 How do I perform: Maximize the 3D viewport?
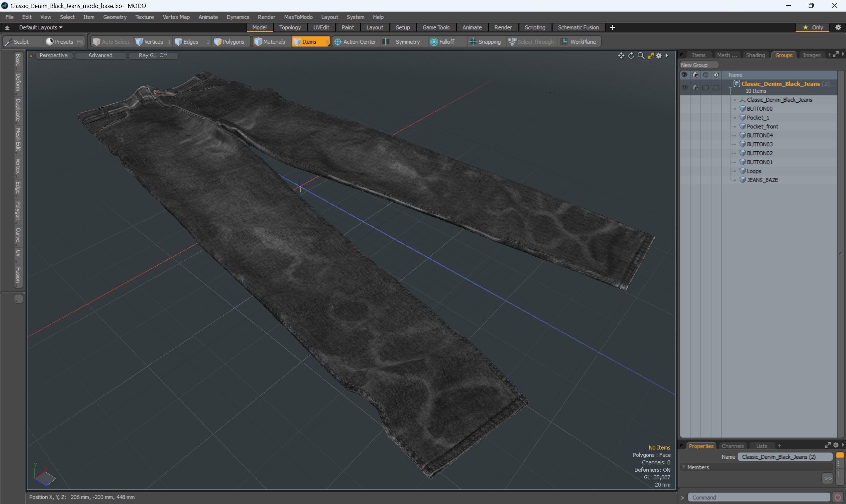tap(651, 55)
